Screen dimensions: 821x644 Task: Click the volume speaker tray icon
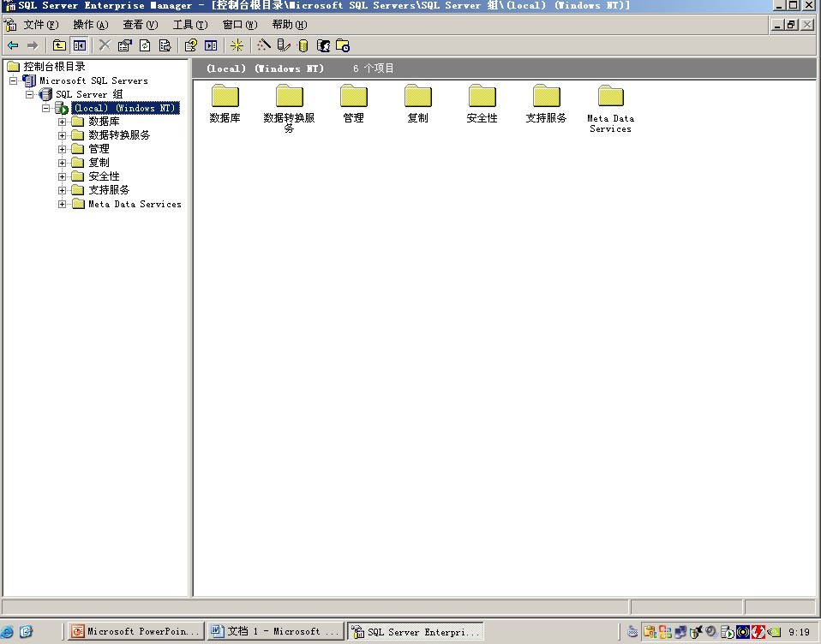point(711,632)
